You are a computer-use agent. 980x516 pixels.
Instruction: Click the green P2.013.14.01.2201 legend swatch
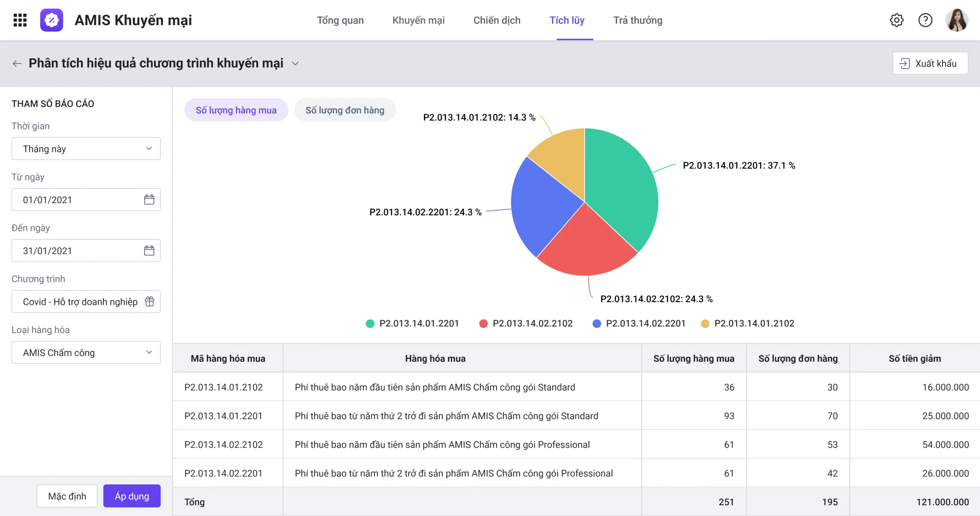click(x=370, y=324)
